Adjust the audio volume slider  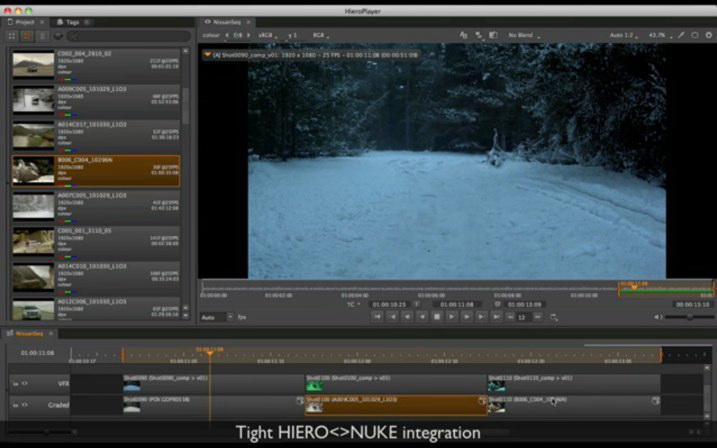pos(688,317)
